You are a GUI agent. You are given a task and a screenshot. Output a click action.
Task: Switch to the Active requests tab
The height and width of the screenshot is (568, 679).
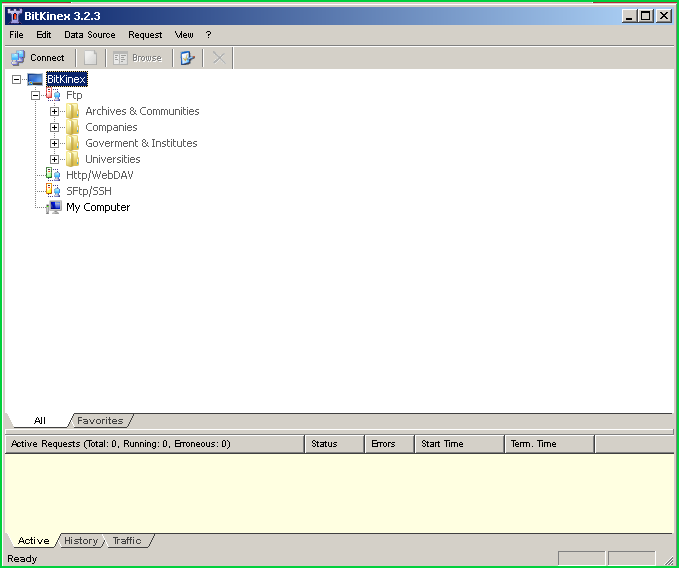[33, 541]
